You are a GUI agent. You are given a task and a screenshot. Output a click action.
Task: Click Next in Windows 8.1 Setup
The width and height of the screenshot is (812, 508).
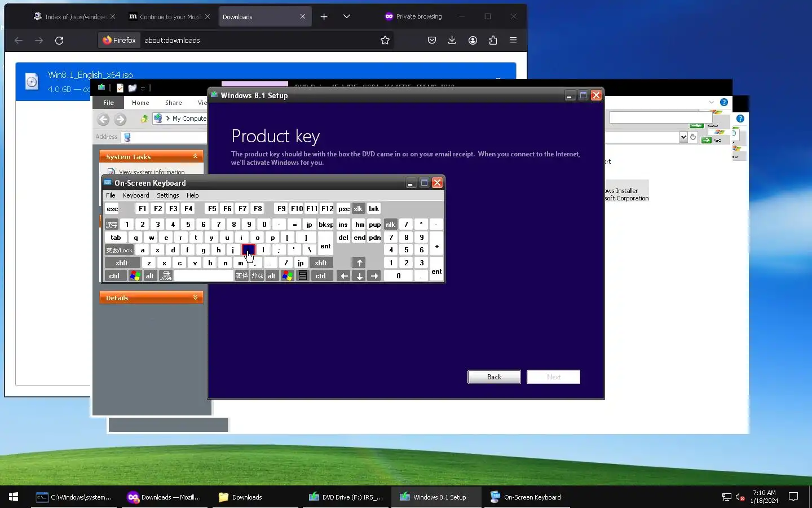553,377
